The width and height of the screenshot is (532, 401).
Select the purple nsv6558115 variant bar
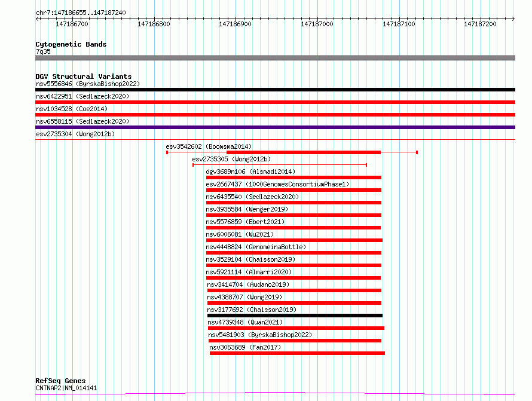tap(275, 127)
